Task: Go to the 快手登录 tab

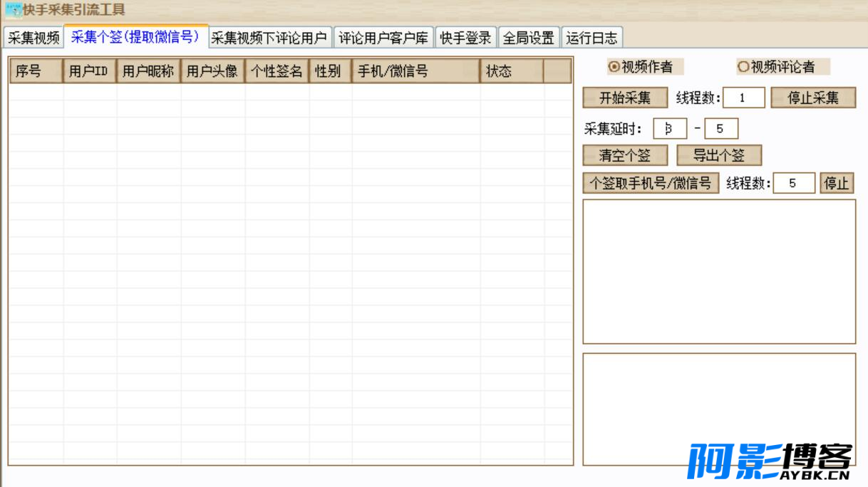Action: [x=466, y=38]
